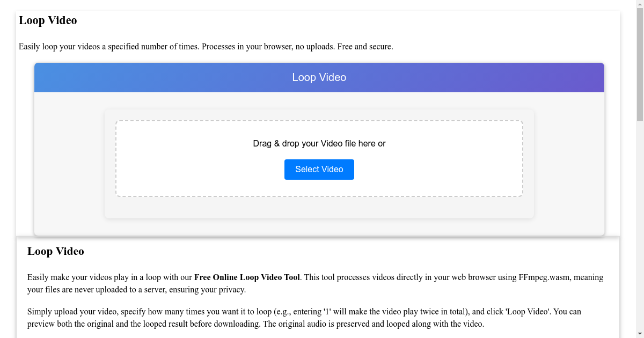The height and width of the screenshot is (338, 644).
Task: Click the second 'Loop Video' section heading
Action: pyautogui.click(x=56, y=251)
